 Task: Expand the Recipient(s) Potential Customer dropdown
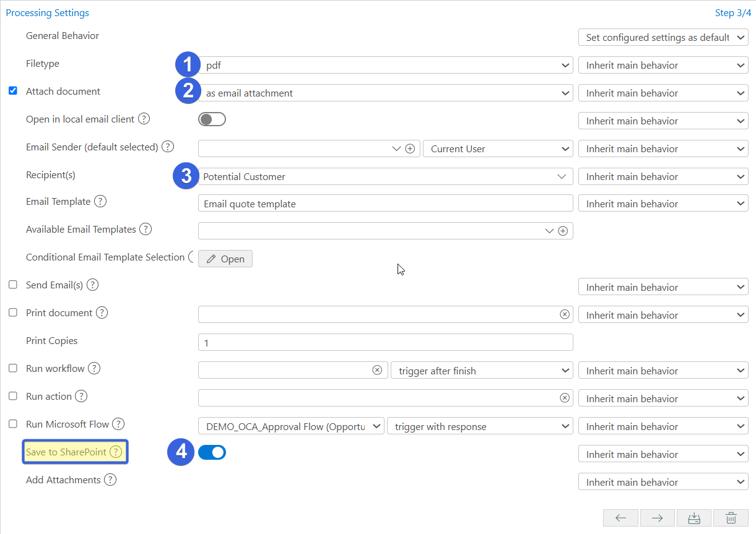pos(385,176)
